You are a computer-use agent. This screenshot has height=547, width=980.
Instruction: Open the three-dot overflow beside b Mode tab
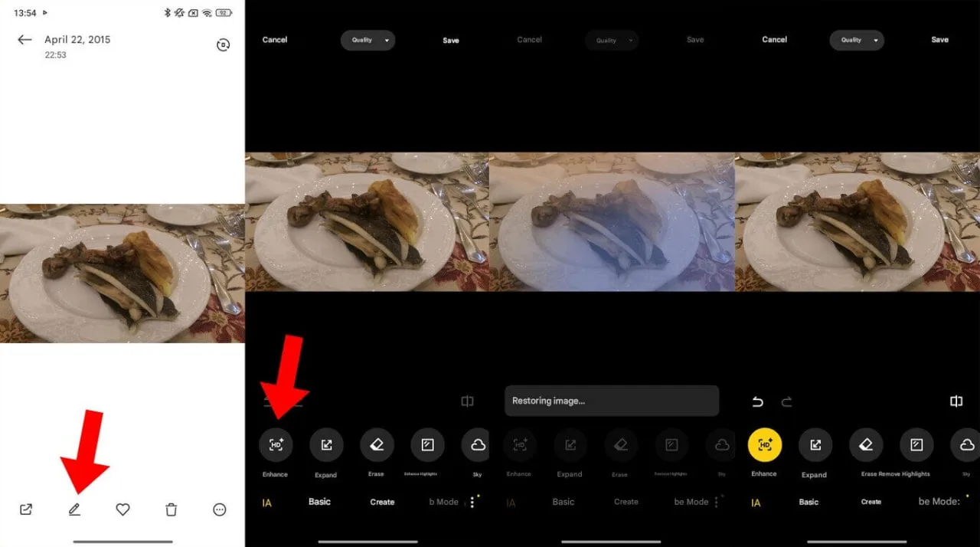pyautogui.click(x=472, y=502)
